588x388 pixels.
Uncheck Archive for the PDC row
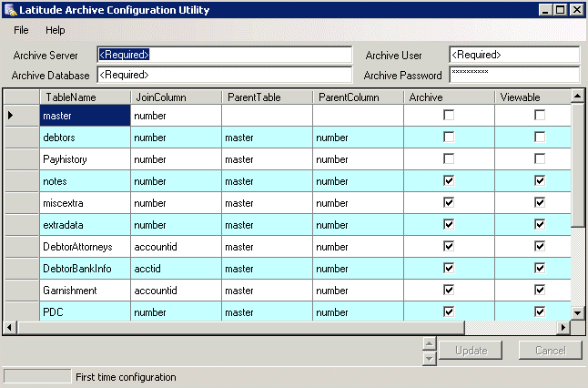[449, 311]
